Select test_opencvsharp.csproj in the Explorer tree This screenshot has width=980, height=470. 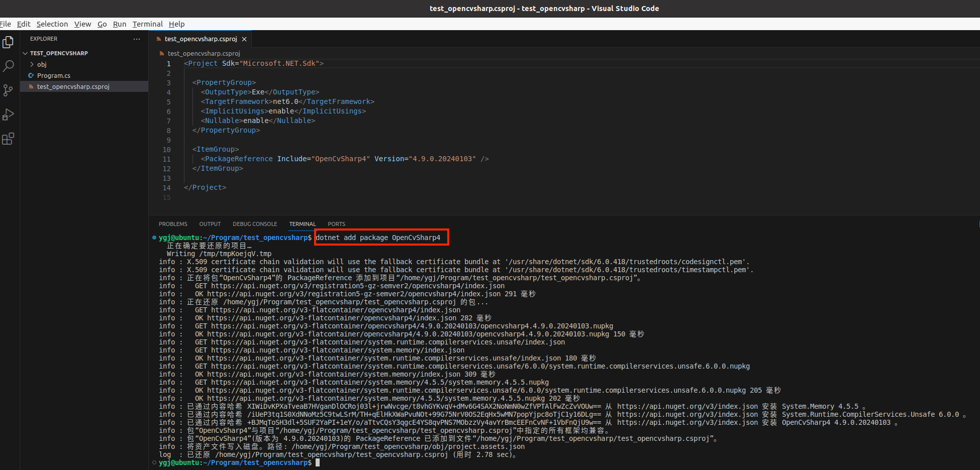tap(73, 86)
